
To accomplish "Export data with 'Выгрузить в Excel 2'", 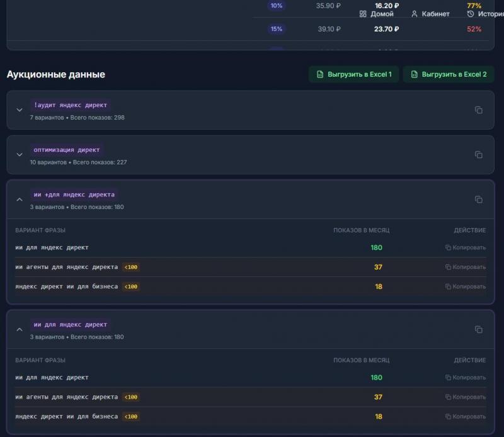I will 449,74.
